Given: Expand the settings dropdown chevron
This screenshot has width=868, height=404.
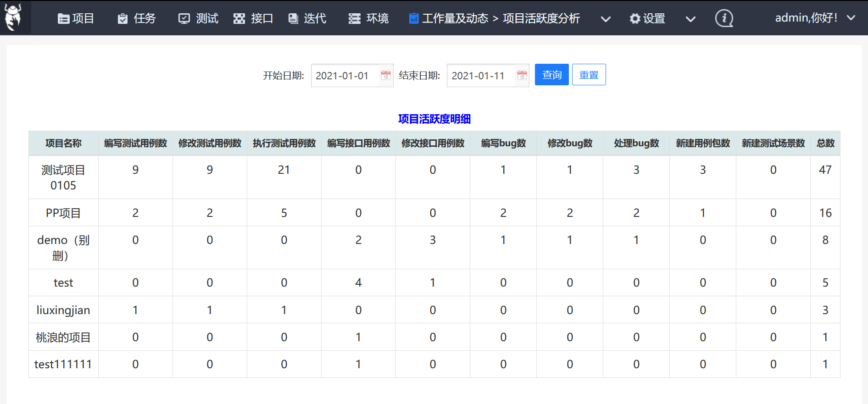Looking at the screenshot, I should pos(690,19).
